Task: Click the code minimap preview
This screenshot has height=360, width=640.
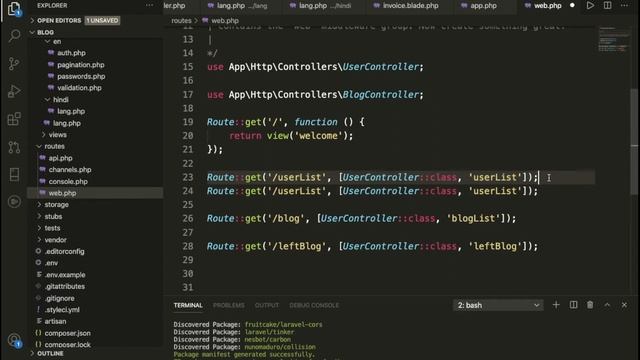Action: (x=614, y=40)
